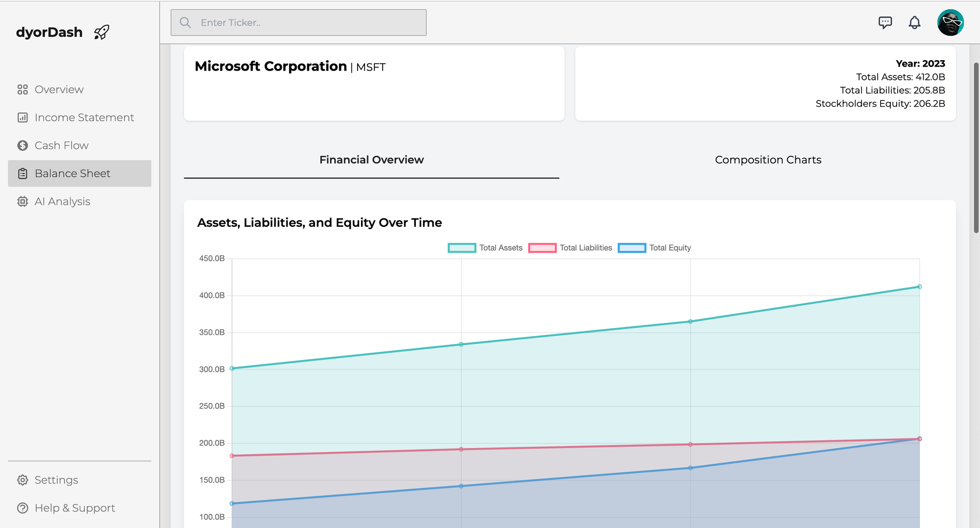Click the first Total Liabilities data point

pos(232,456)
